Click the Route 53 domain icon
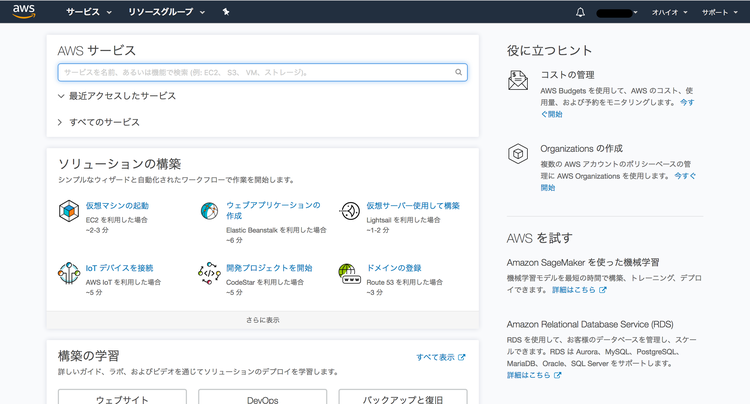Screen dimensions: 750x404 coord(349,273)
